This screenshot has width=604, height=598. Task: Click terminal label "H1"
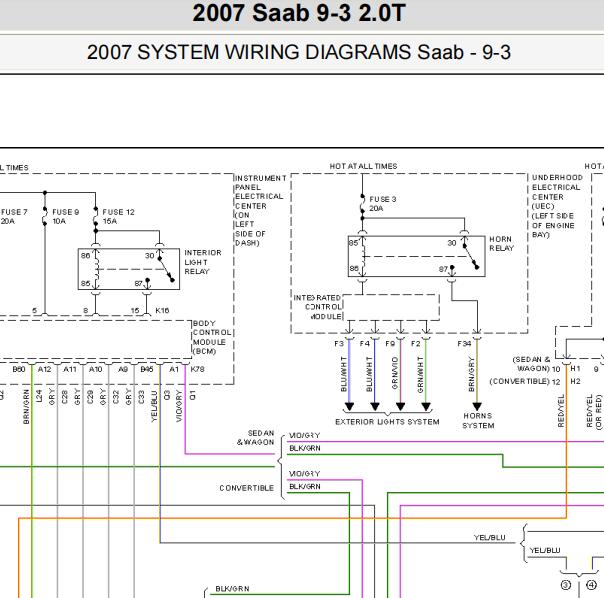[x=575, y=369]
